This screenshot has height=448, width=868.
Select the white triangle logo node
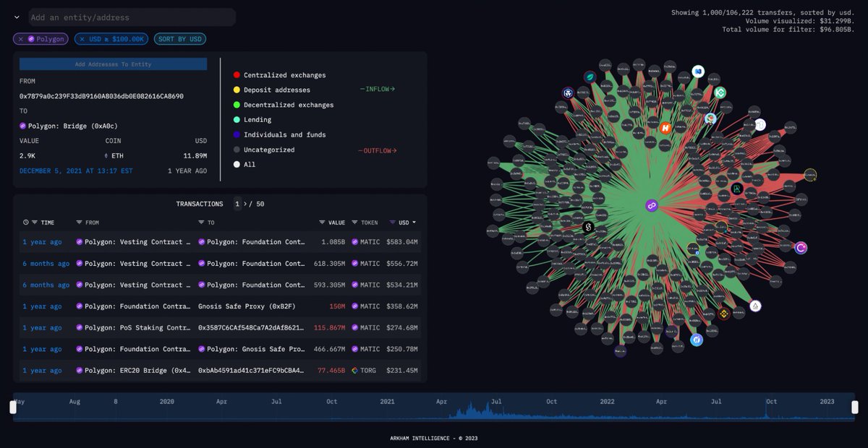click(x=755, y=306)
